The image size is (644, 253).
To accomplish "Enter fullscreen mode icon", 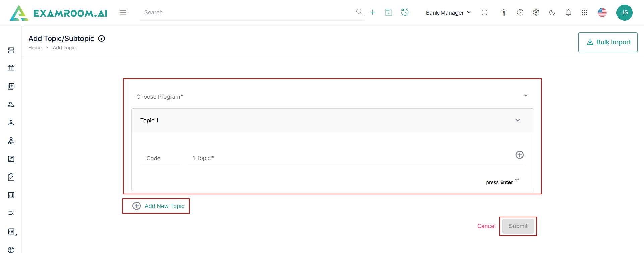I will click(x=484, y=12).
